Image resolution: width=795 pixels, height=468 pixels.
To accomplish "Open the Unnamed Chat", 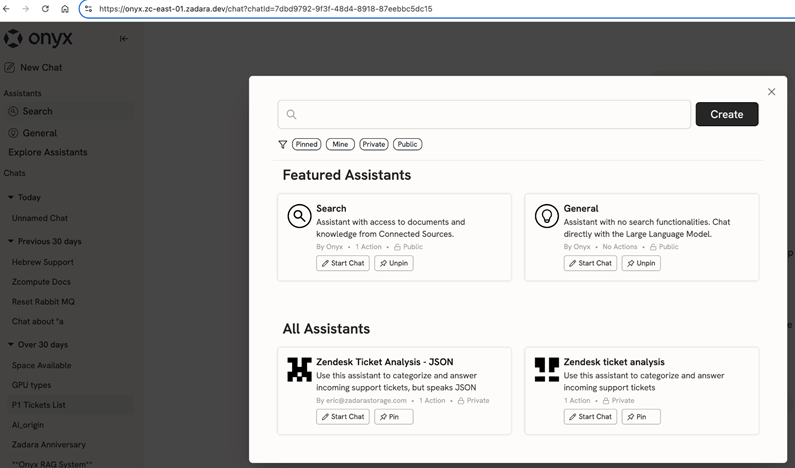I will pyautogui.click(x=40, y=218).
